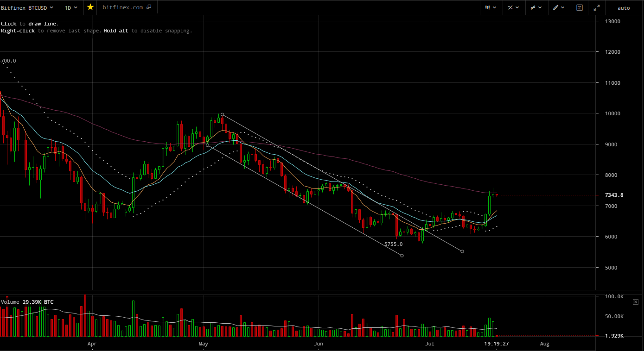The height and width of the screenshot is (351, 644).
Task: Click the pencil drawing tool icon
Action: pos(556,7)
